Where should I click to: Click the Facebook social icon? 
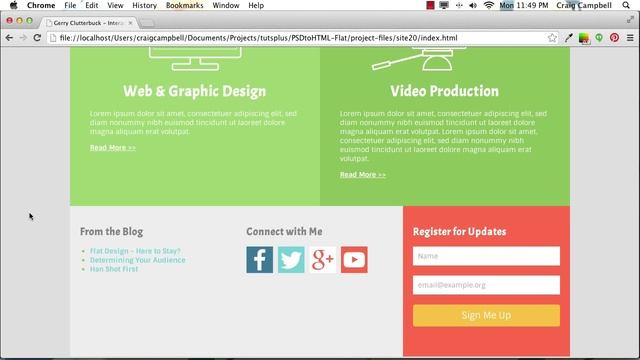click(260, 260)
